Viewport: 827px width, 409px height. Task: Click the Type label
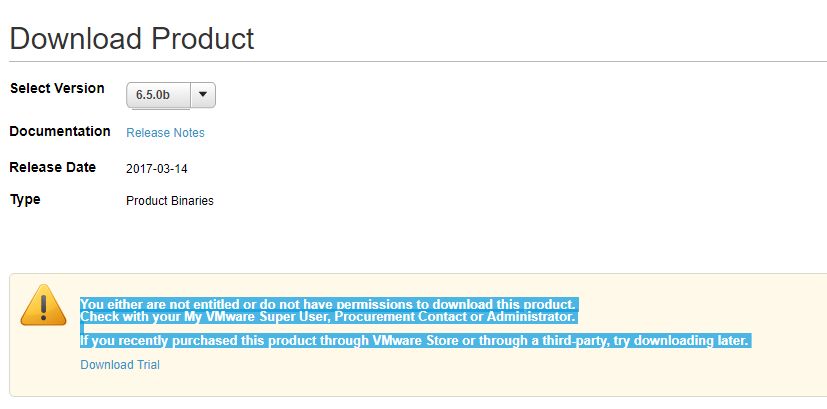[x=25, y=200]
